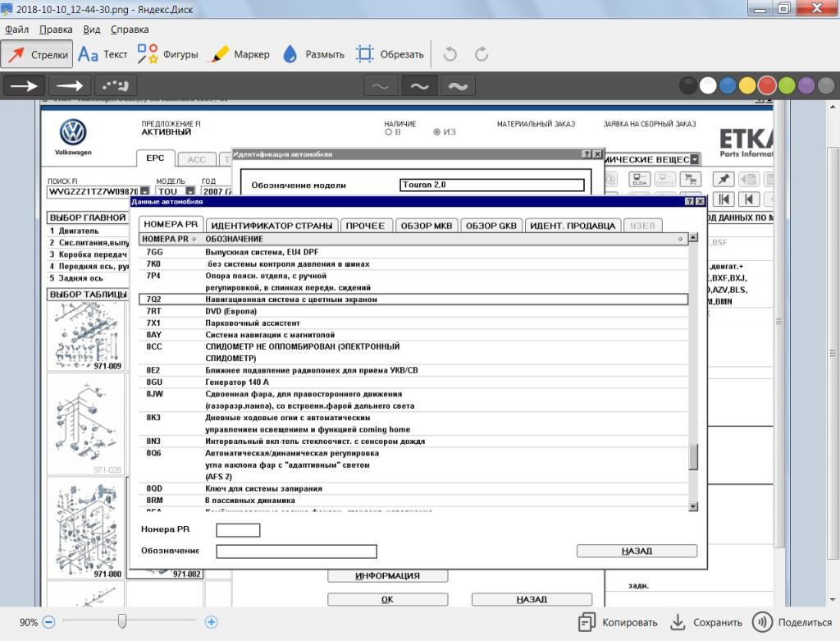Select the medium line thickness
840x641 pixels.
coord(419,85)
